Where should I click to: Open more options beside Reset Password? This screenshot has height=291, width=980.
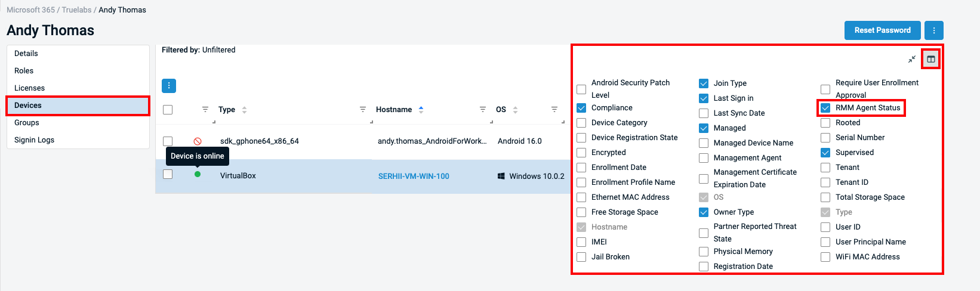pyautogui.click(x=933, y=30)
